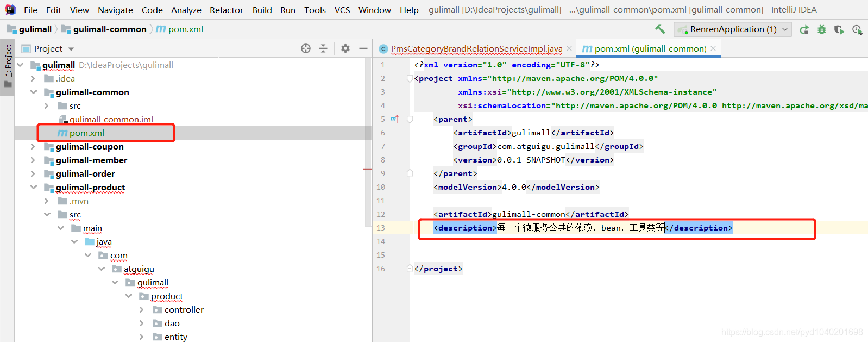This screenshot has height=342, width=868.
Task: Expand the gulimall-order module
Action: [x=33, y=173]
